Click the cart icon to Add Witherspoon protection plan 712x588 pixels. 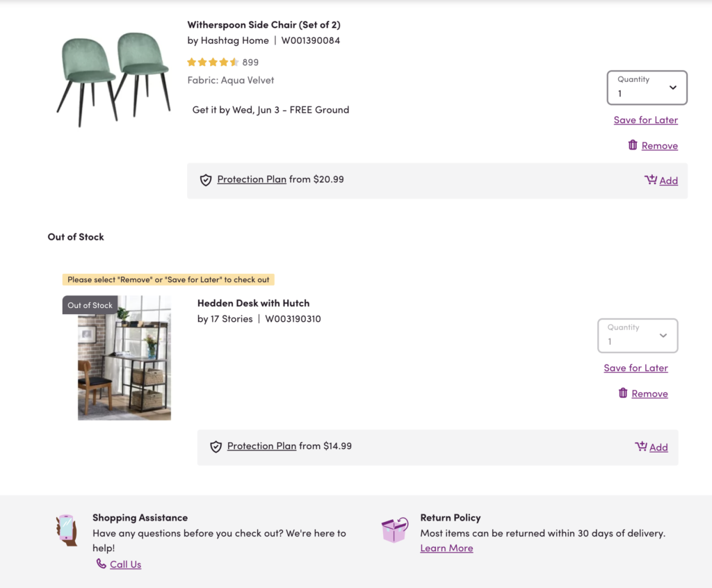point(651,179)
